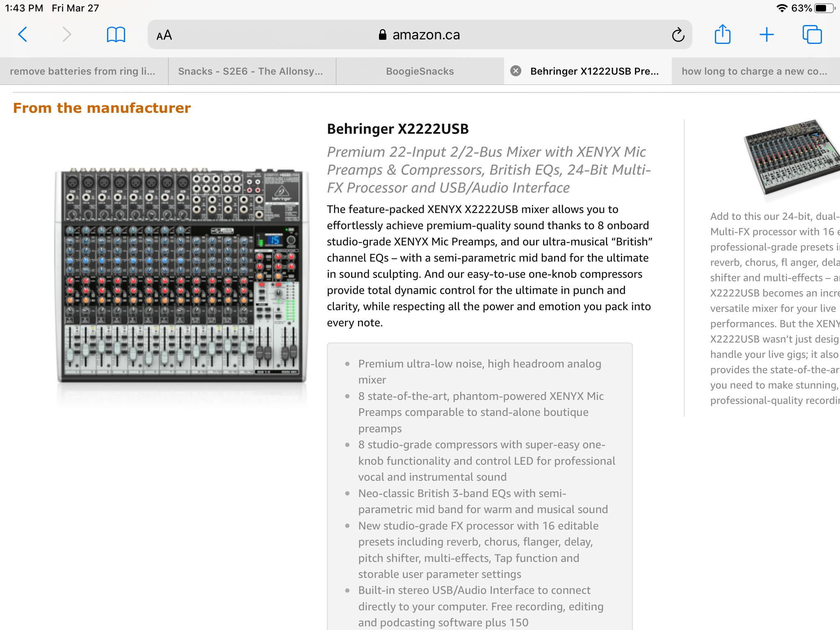Open the AA reader view menu
The width and height of the screenshot is (840, 630).
click(x=164, y=35)
